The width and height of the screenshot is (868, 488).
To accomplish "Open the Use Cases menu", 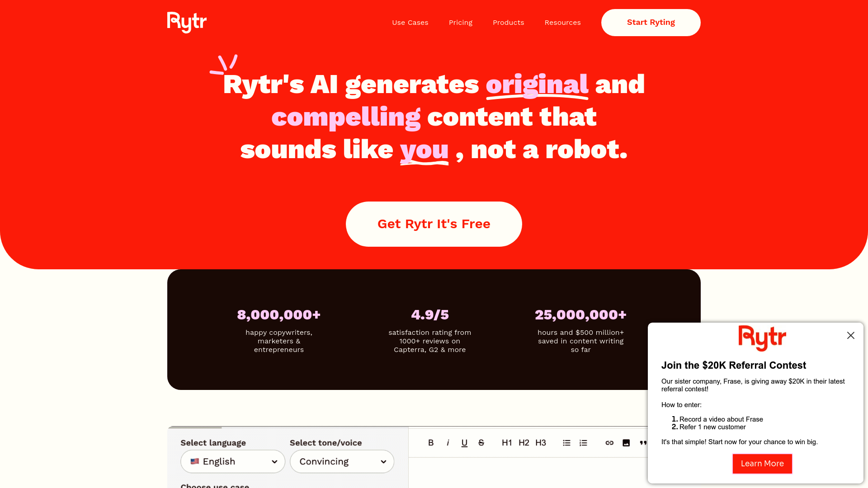I will point(410,23).
